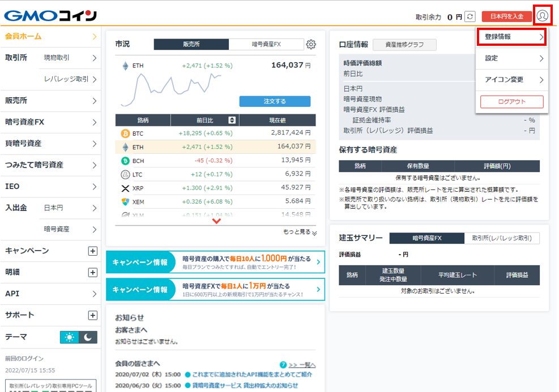
Task: Open 入出金 日本円 sidebar item
Action: pyautogui.click(x=70, y=208)
